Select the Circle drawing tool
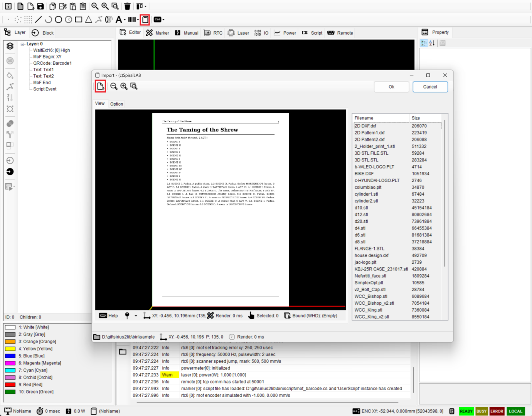Screen dimensions: 532x416 [x=58, y=19]
